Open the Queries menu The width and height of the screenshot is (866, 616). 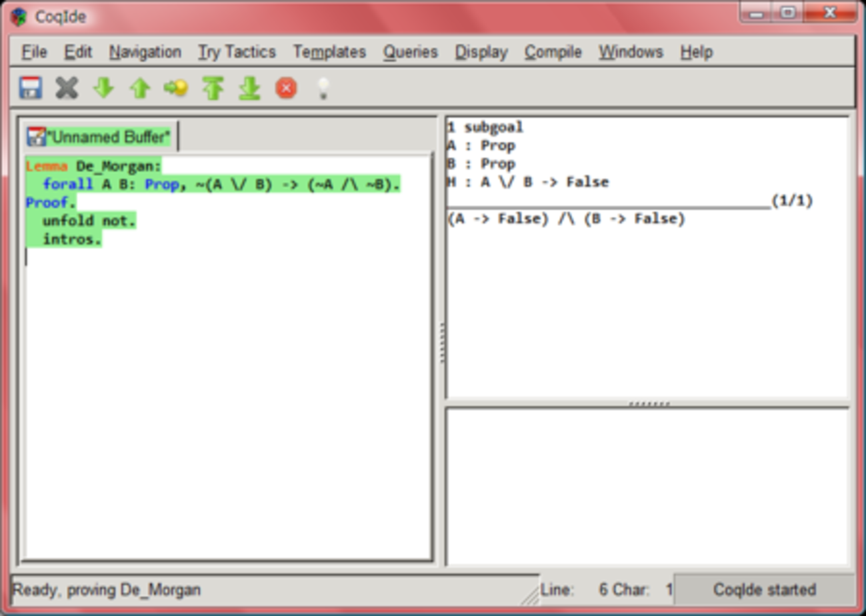pos(410,52)
